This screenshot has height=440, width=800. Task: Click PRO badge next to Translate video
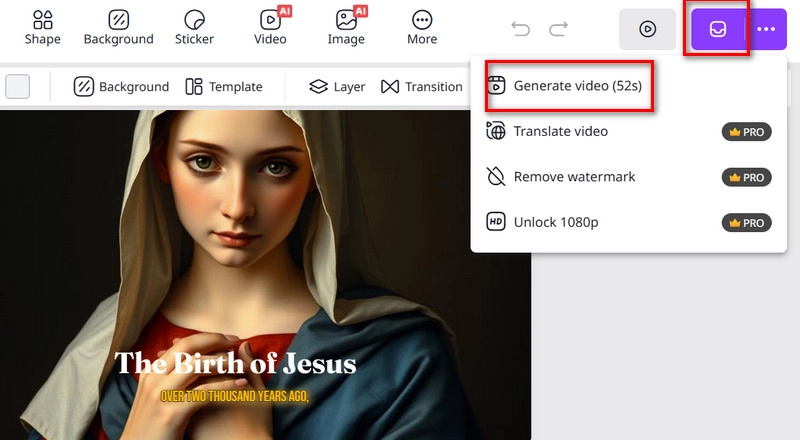[x=746, y=132]
